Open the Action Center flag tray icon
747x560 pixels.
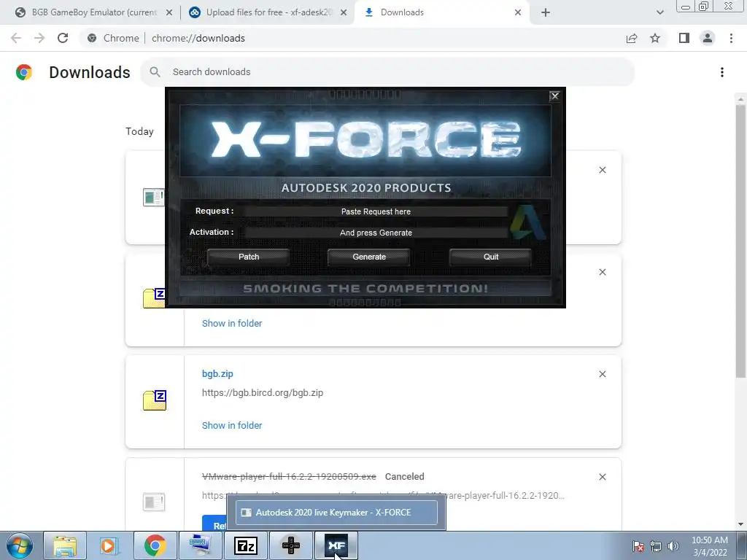(638, 546)
